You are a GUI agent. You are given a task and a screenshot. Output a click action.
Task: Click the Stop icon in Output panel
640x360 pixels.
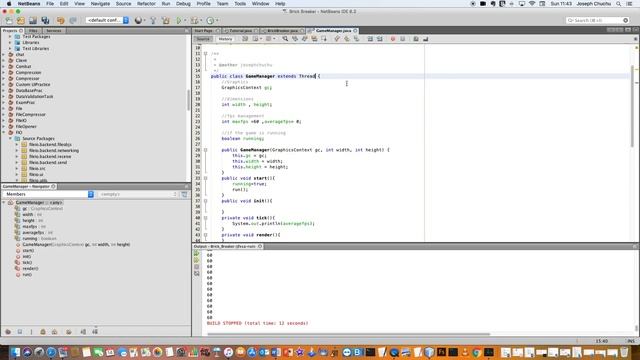pos(196,267)
